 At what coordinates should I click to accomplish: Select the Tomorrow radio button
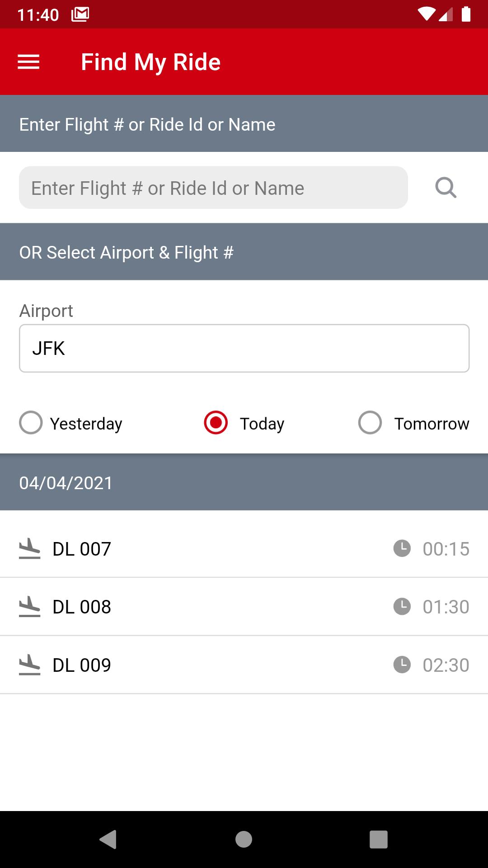coord(370,423)
